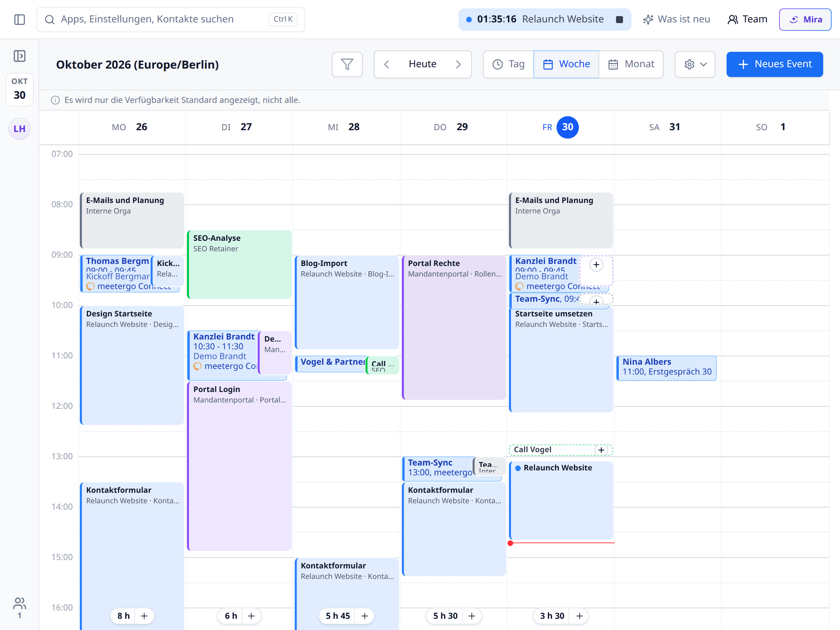840x630 pixels.
Task: Open Nina Albers Erstgespräch on Saturday
Action: point(666,368)
